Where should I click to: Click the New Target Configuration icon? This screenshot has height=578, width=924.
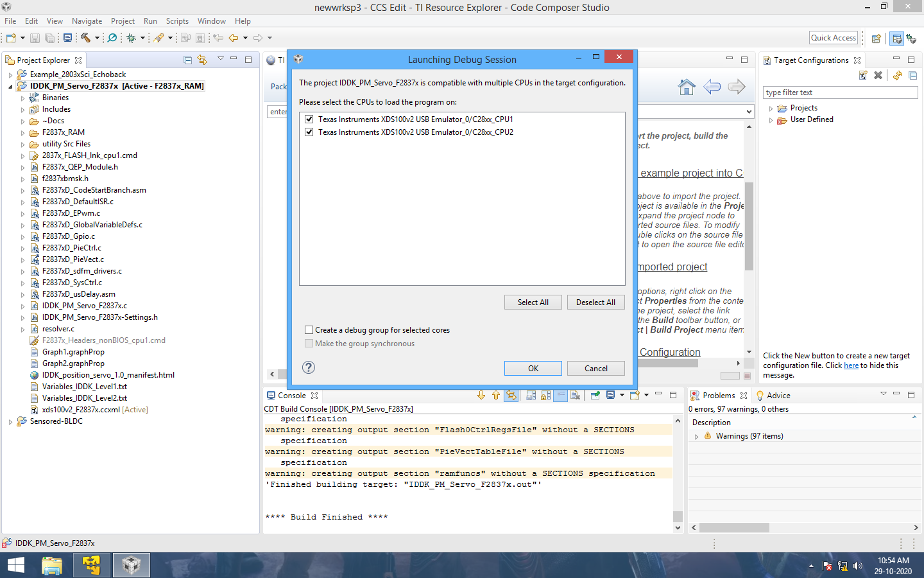point(863,75)
